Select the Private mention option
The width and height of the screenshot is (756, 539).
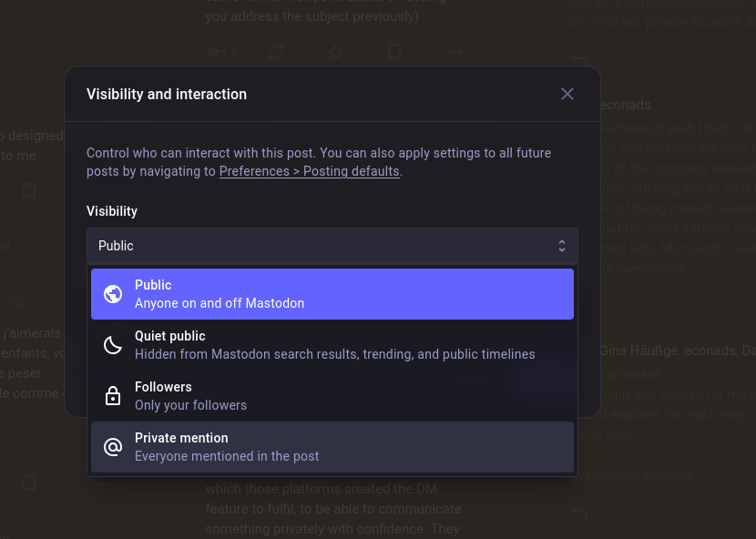click(332, 447)
